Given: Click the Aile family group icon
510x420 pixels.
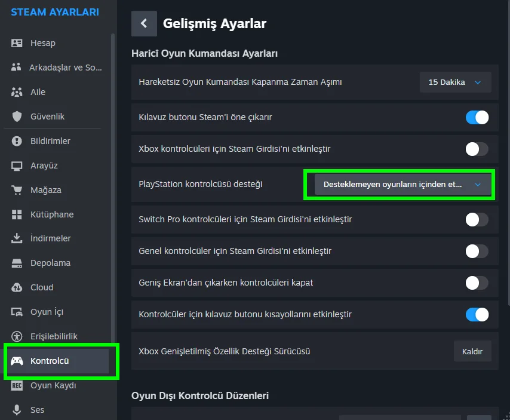Looking at the screenshot, I should pyautogui.click(x=17, y=92).
